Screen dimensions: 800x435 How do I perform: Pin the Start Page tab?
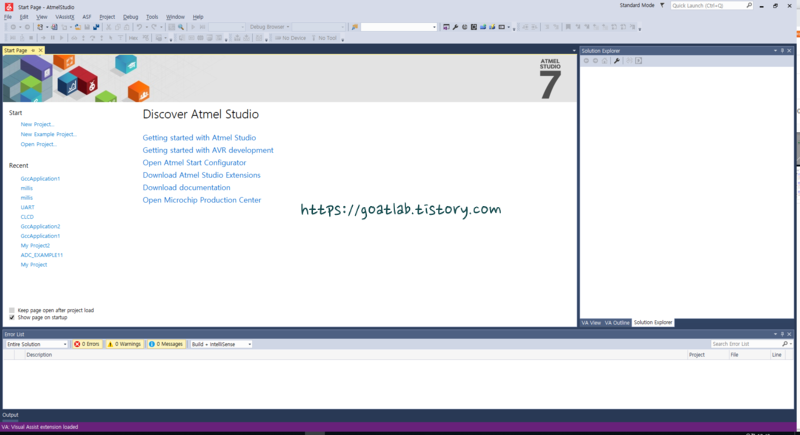click(x=33, y=50)
